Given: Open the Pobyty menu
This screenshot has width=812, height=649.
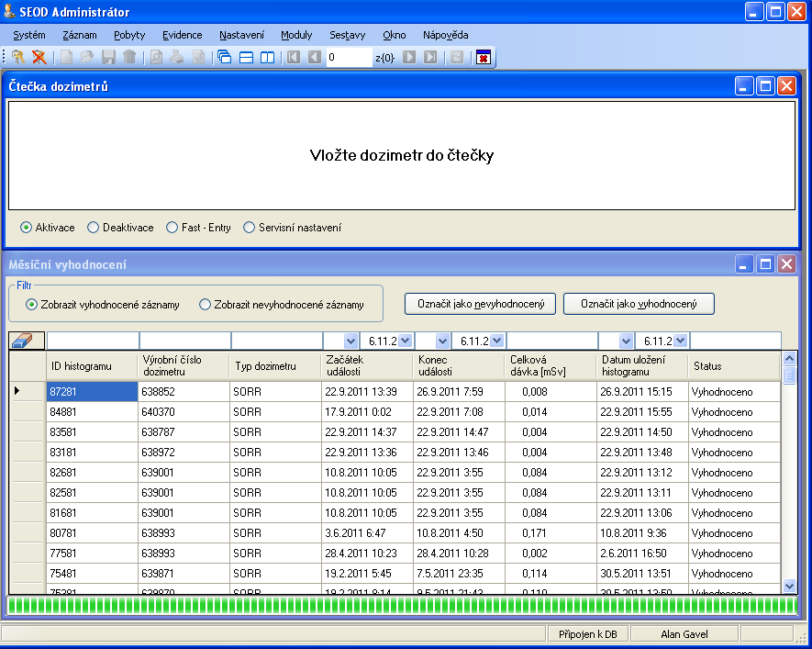Looking at the screenshot, I should (x=129, y=35).
